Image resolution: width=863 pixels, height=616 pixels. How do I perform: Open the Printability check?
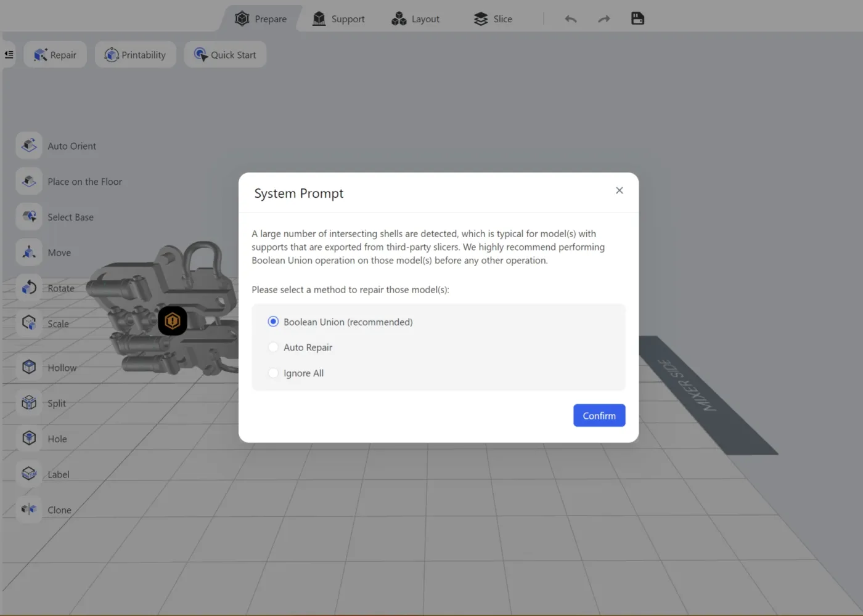pos(135,55)
